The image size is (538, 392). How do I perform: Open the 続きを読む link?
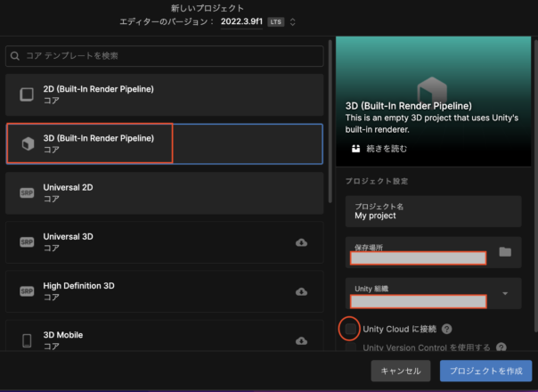pyautogui.click(x=387, y=149)
